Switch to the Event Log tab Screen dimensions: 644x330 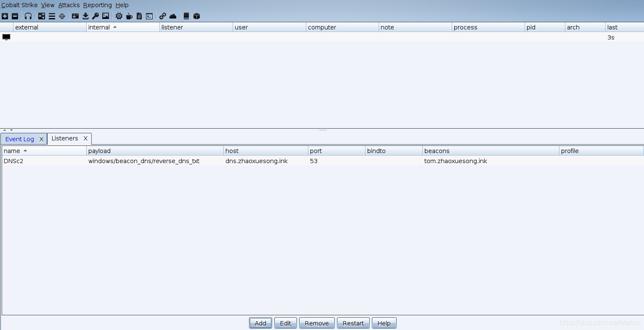pyautogui.click(x=19, y=139)
